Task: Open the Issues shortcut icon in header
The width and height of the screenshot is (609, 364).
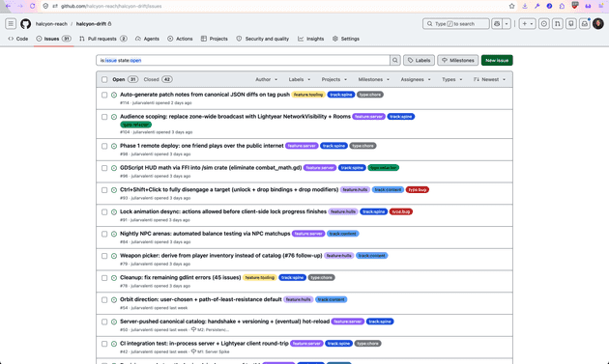Action: click(x=544, y=24)
